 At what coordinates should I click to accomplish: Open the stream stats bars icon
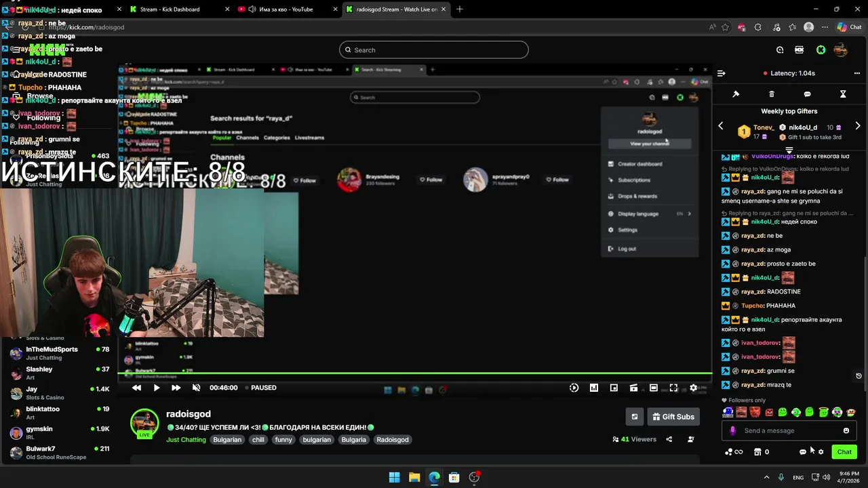point(594,388)
